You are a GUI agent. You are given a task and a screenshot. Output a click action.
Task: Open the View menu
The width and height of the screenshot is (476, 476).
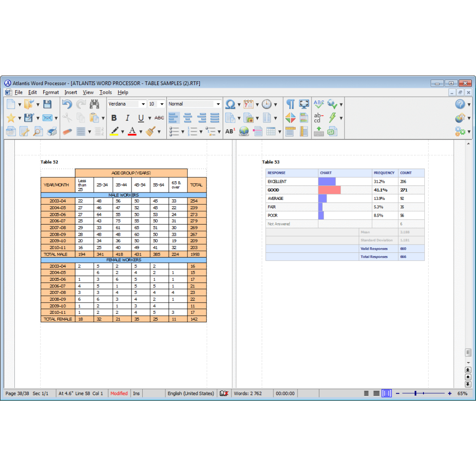[x=88, y=93]
